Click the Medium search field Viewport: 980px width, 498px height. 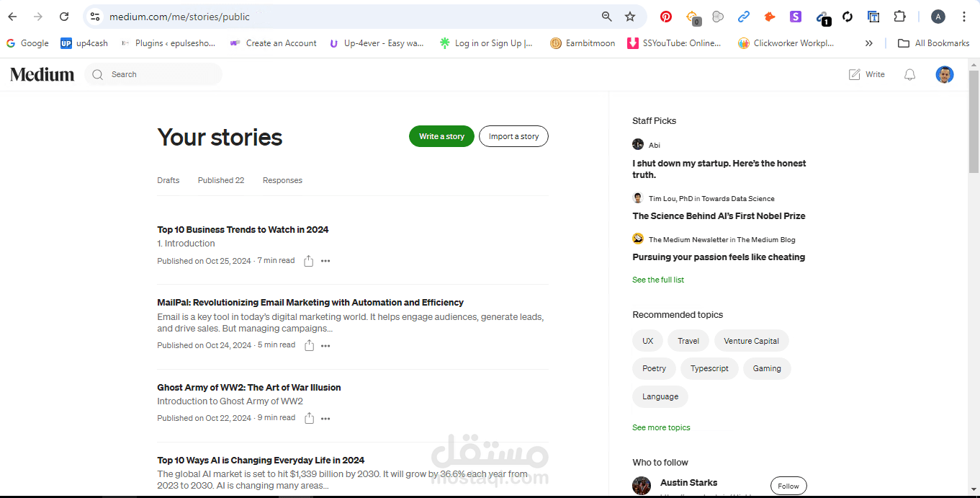click(153, 74)
